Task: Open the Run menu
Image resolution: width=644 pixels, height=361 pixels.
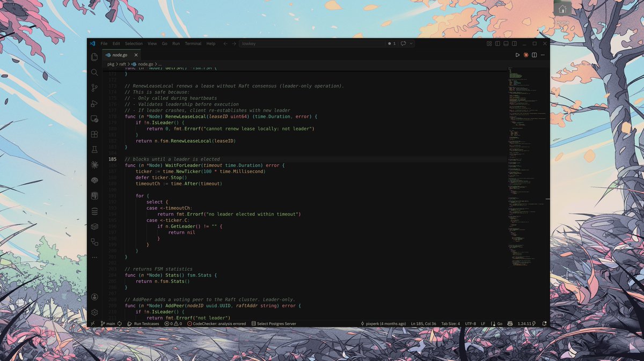Action: (176, 43)
